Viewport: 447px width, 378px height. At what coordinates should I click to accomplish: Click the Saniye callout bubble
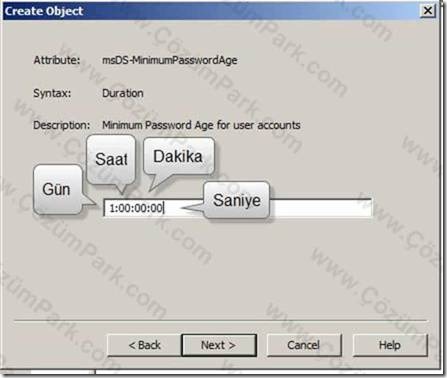coord(237,200)
